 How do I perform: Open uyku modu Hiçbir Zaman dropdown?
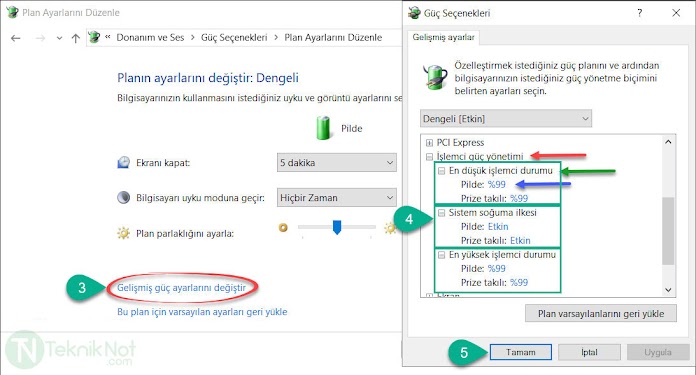pyautogui.click(x=336, y=197)
